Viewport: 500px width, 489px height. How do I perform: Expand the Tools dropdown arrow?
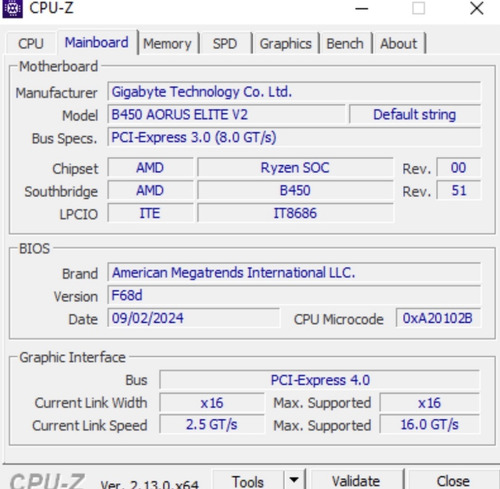[294, 480]
